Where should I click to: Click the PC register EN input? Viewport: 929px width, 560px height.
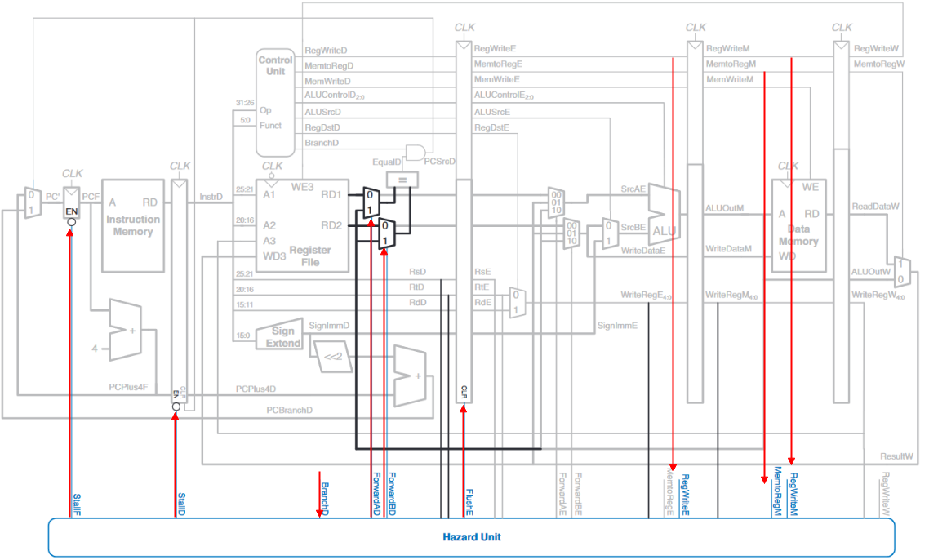[71, 211]
